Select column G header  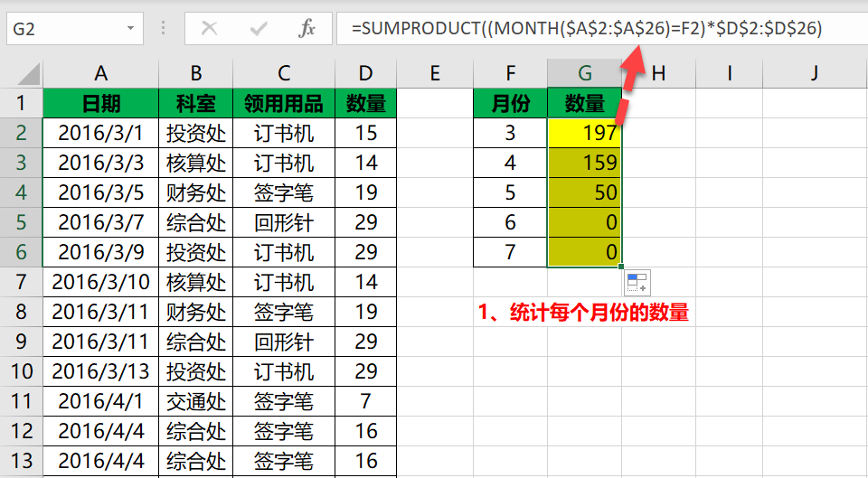pyautogui.click(x=585, y=73)
